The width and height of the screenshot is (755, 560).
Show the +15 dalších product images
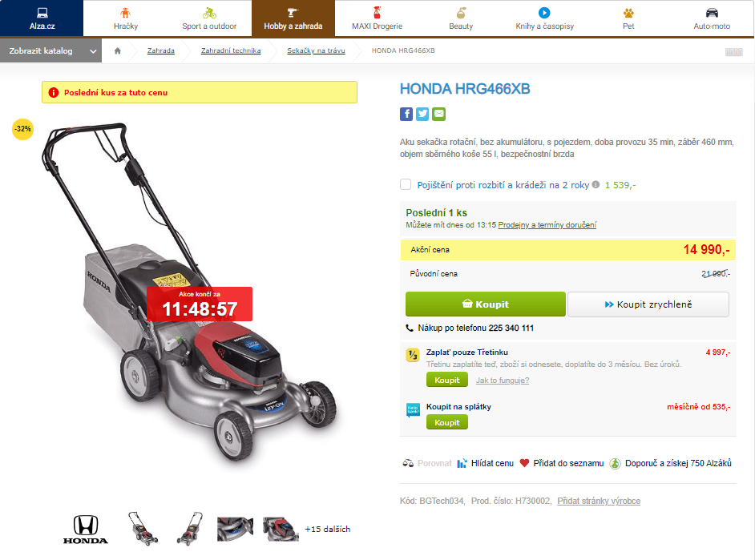click(328, 530)
